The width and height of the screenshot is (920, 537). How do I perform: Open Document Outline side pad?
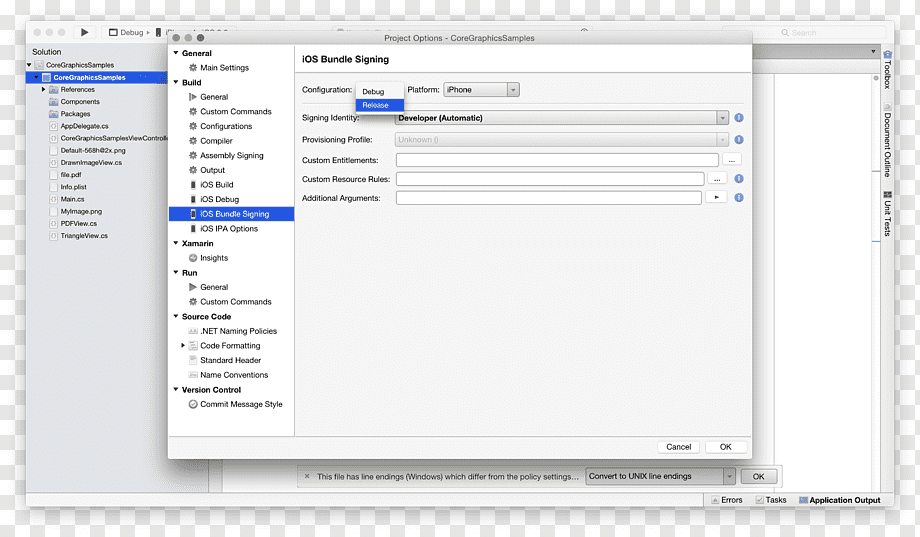[x=888, y=140]
